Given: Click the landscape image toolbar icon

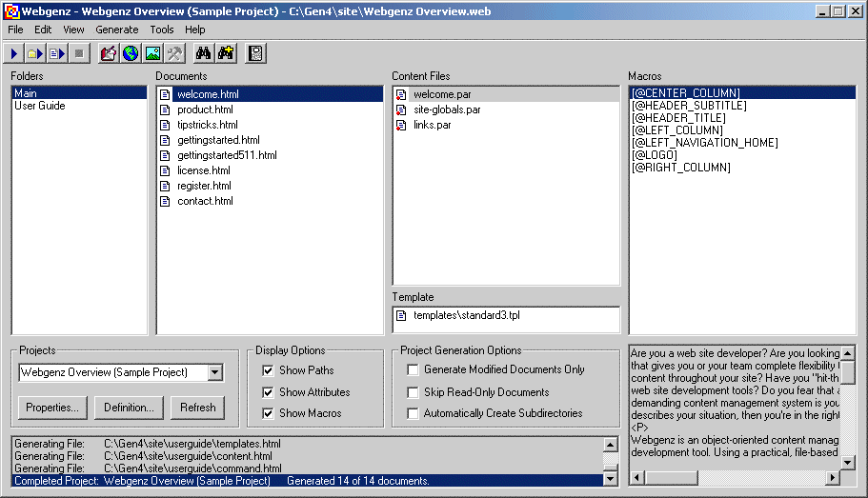Looking at the screenshot, I should 152,53.
